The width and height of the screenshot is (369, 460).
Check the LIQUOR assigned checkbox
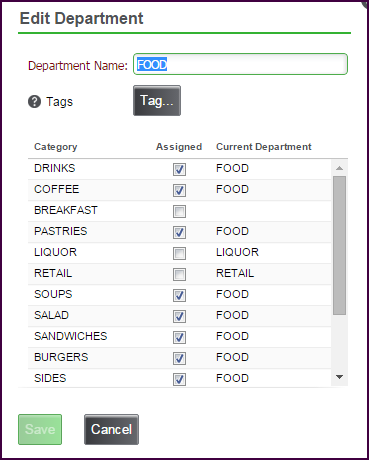(x=179, y=253)
